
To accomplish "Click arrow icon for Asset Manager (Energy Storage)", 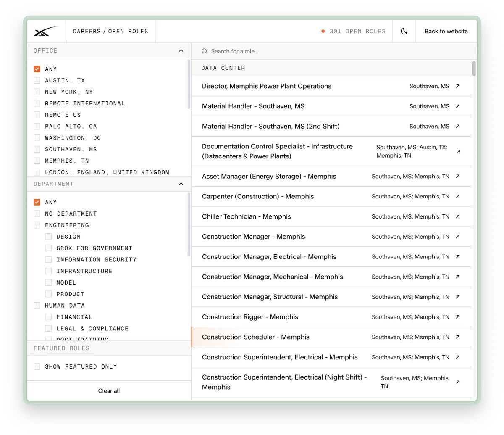I will point(458,177).
